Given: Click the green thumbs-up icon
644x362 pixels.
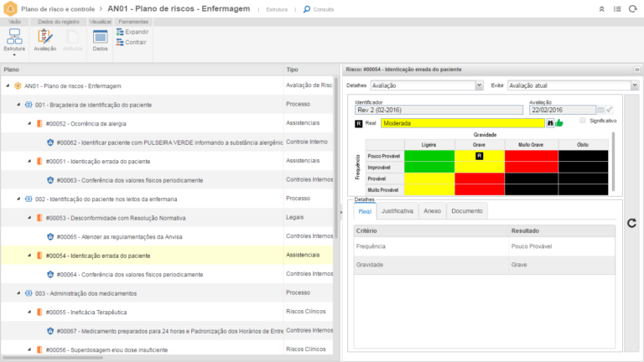Looking at the screenshot, I should pyautogui.click(x=559, y=122).
